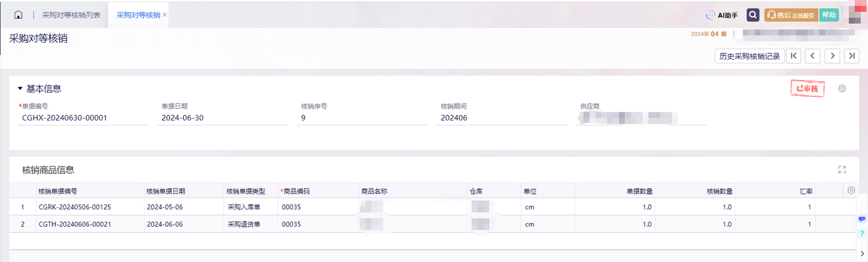
Task: Click the 核销序号 field
Action: coord(363,118)
